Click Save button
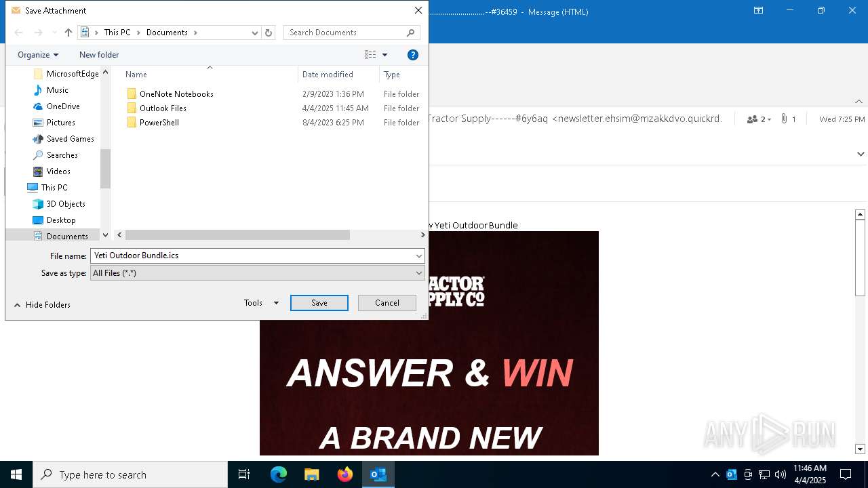Image resolution: width=868 pixels, height=488 pixels. click(319, 303)
